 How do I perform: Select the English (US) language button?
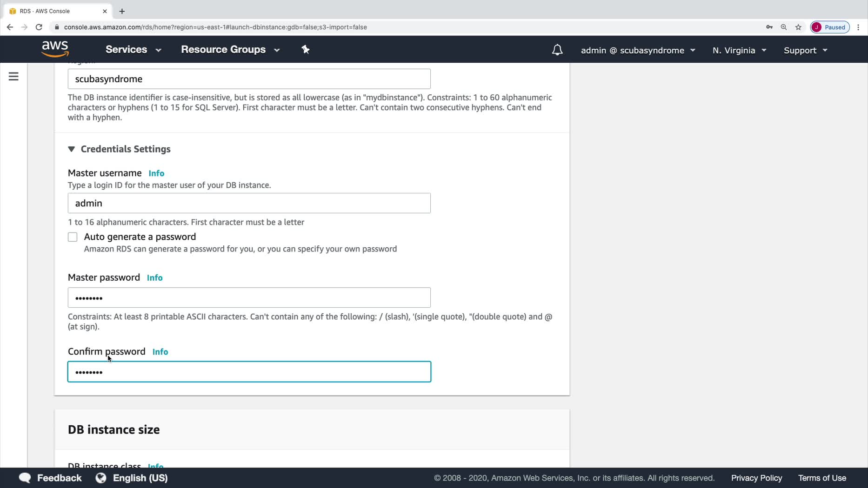(x=132, y=478)
